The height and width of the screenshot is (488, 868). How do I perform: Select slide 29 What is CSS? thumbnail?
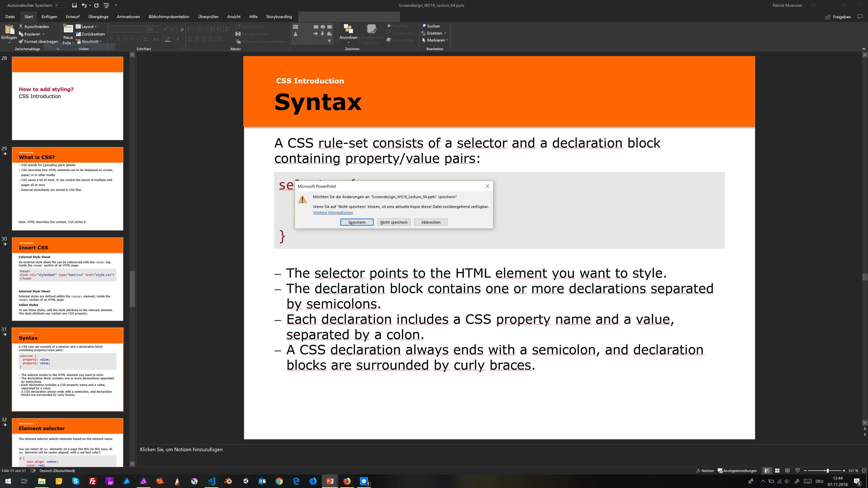67,188
